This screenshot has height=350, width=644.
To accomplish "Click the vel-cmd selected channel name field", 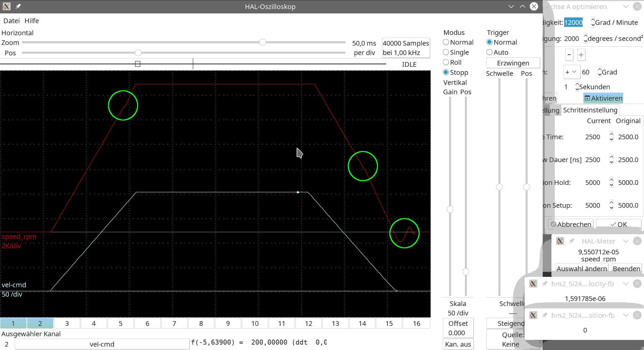I will 102,344.
